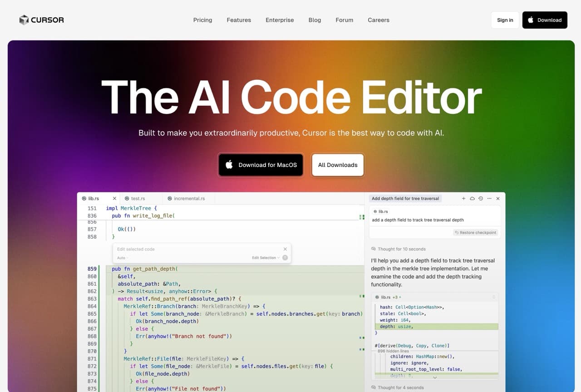Close the Edit selected code popup
The height and width of the screenshot is (392, 581).
click(x=285, y=249)
